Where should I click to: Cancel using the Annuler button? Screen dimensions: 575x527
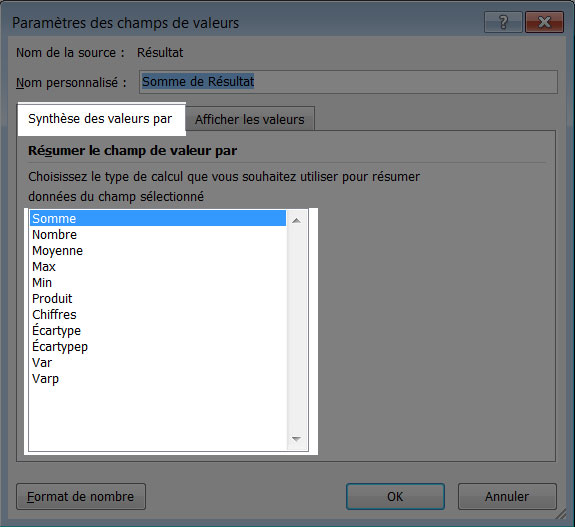click(x=507, y=497)
